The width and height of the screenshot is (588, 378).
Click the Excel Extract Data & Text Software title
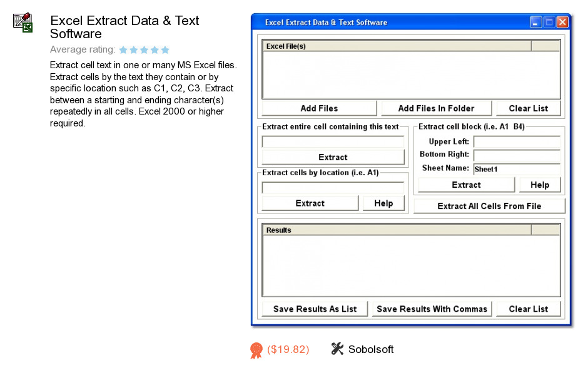[124, 27]
